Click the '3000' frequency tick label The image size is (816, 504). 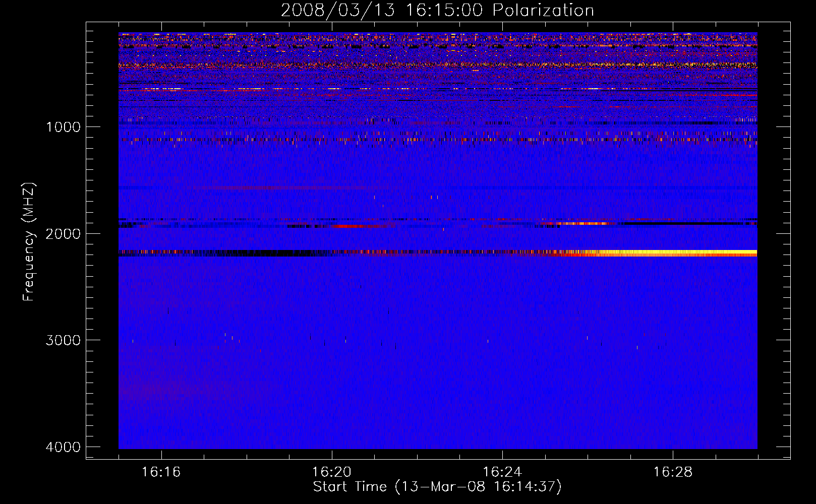[64, 340]
